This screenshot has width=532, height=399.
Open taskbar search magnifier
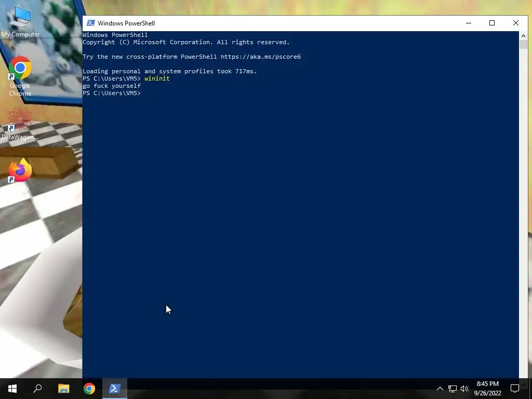point(37,389)
